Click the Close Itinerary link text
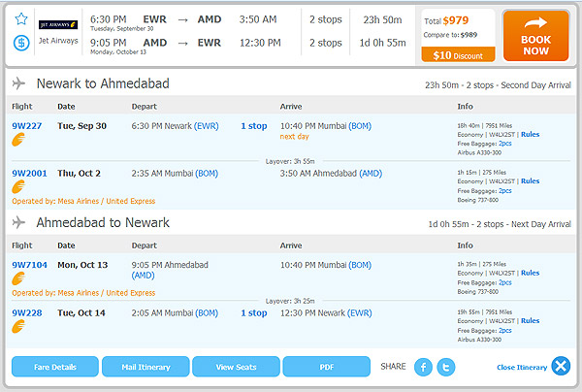The width and height of the screenshot is (582, 392). pos(522,367)
